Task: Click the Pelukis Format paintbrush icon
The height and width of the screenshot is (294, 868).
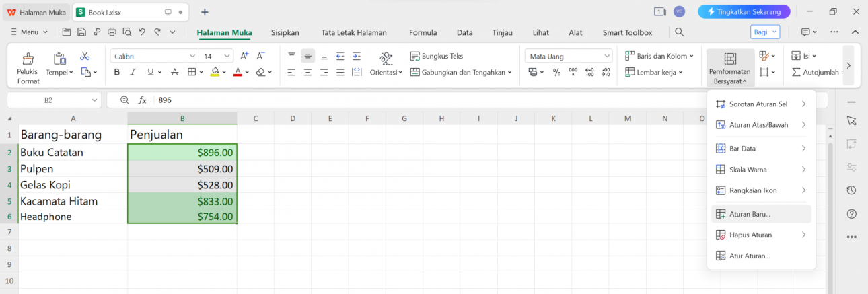Action: click(28, 59)
